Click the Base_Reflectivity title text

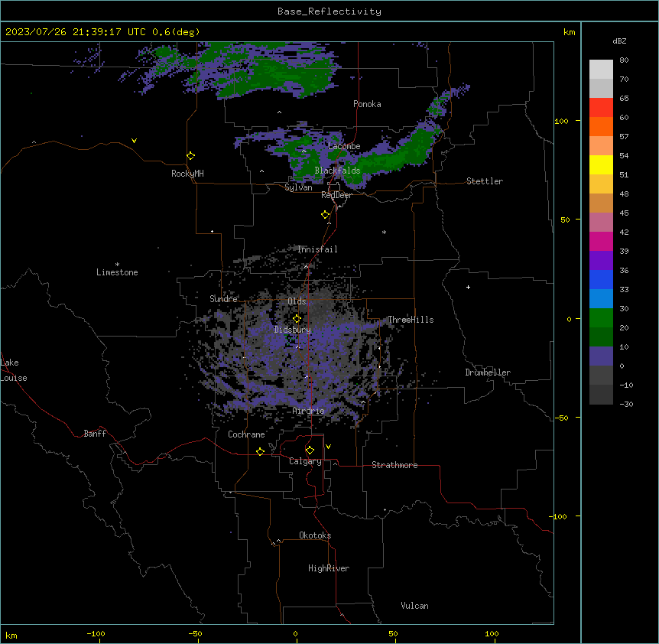click(329, 11)
